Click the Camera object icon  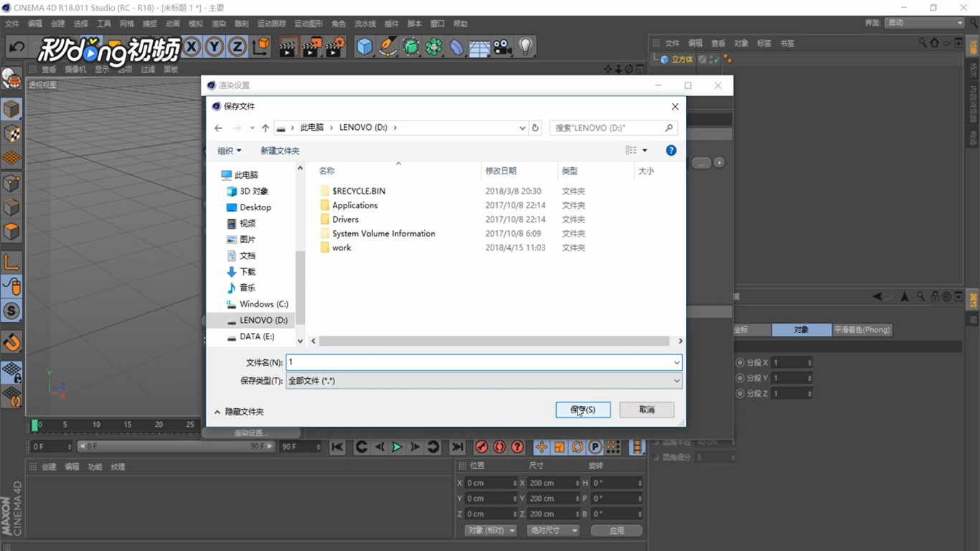[x=502, y=47]
